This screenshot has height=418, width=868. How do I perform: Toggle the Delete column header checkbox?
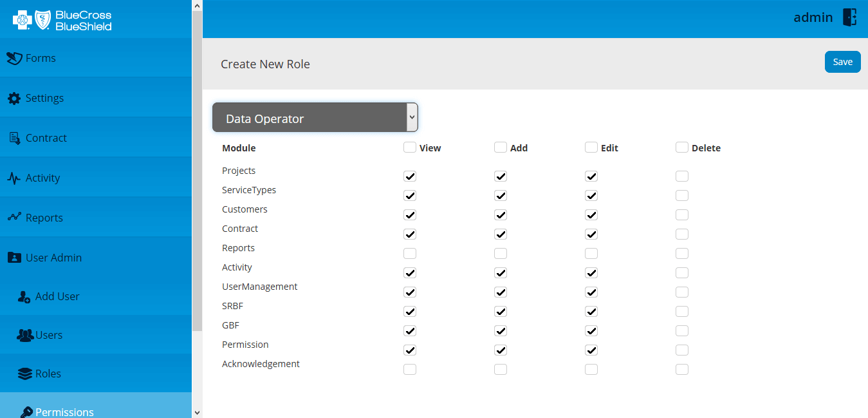coord(682,147)
